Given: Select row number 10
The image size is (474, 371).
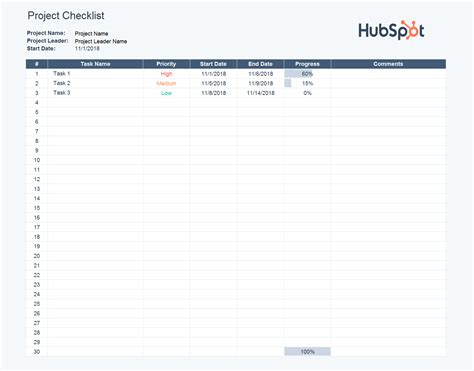Looking at the screenshot, I should pyautogui.click(x=37, y=160).
